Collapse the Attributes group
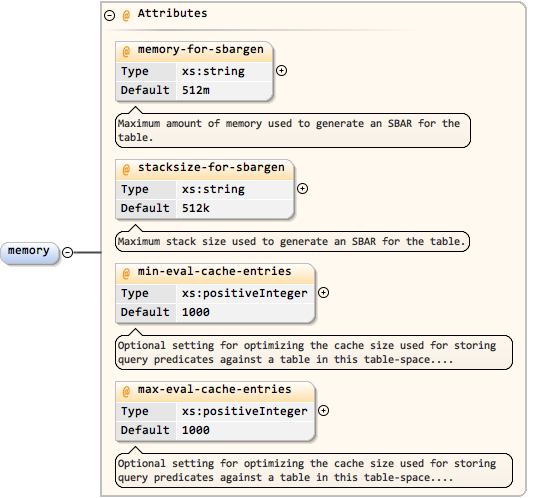This screenshot has height=498, width=544. pyautogui.click(x=110, y=15)
